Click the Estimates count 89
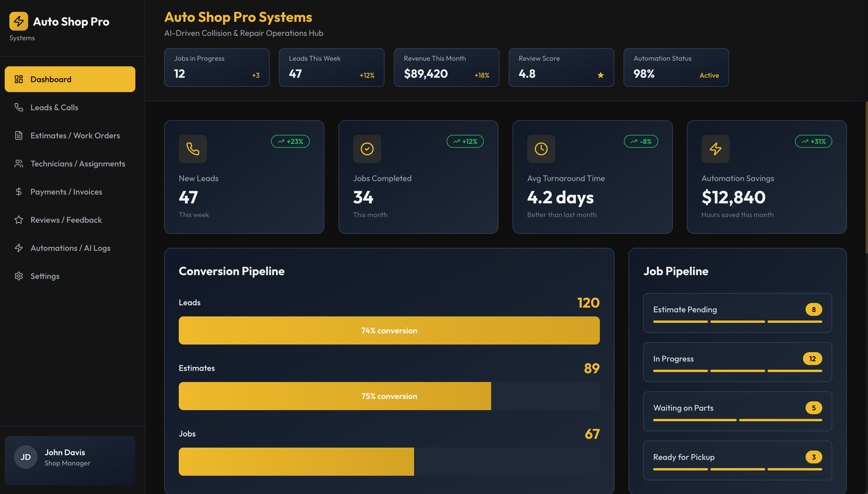868x494 pixels. (592, 368)
